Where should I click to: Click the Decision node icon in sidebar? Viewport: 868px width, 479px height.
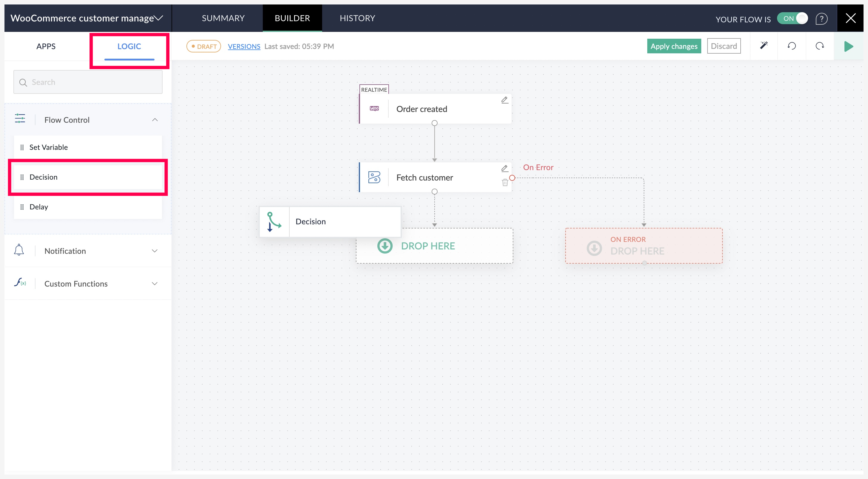point(22,177)
